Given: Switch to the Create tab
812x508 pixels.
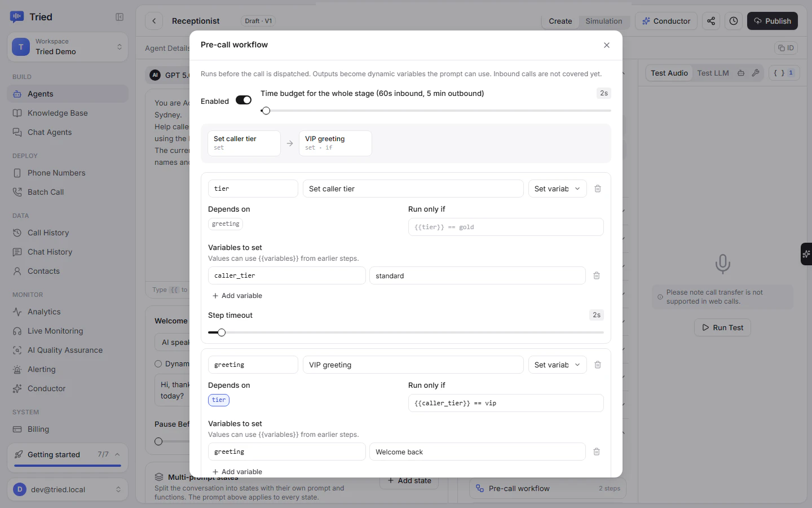Looking at the screenshot, I should (561, 21).
